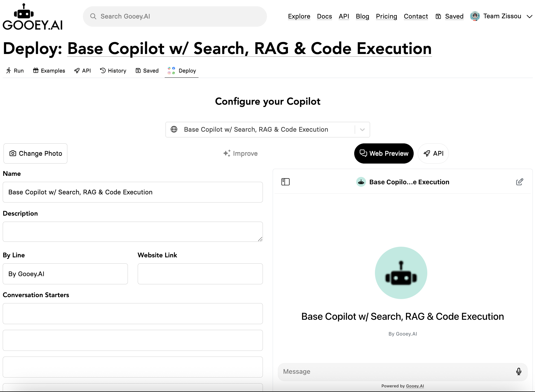The width and height of the screenshot is (535, 392).
Task: Start a new chat via the edit icon
Action: pos(519,182)
